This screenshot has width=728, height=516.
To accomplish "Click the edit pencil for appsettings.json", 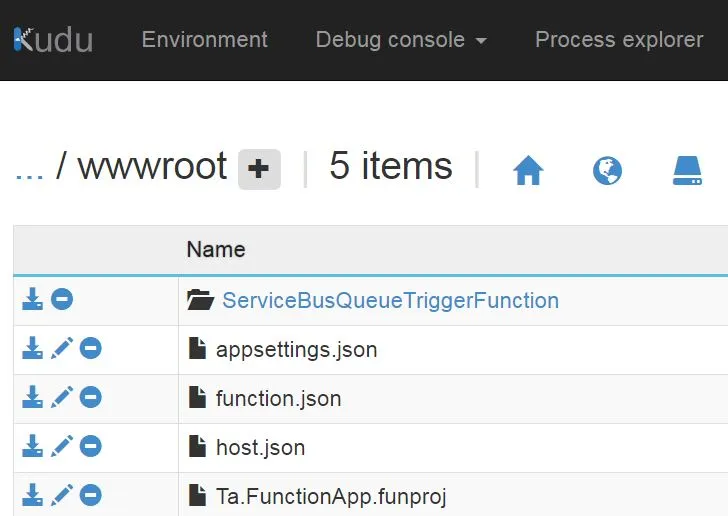I will point(62,348).
